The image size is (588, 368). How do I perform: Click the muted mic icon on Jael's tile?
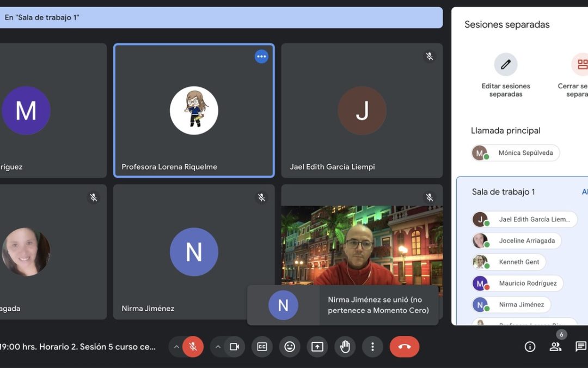[430, 56]
